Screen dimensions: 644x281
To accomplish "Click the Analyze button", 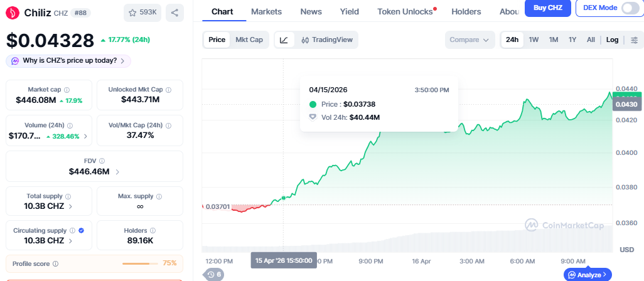I will [588, 275].
